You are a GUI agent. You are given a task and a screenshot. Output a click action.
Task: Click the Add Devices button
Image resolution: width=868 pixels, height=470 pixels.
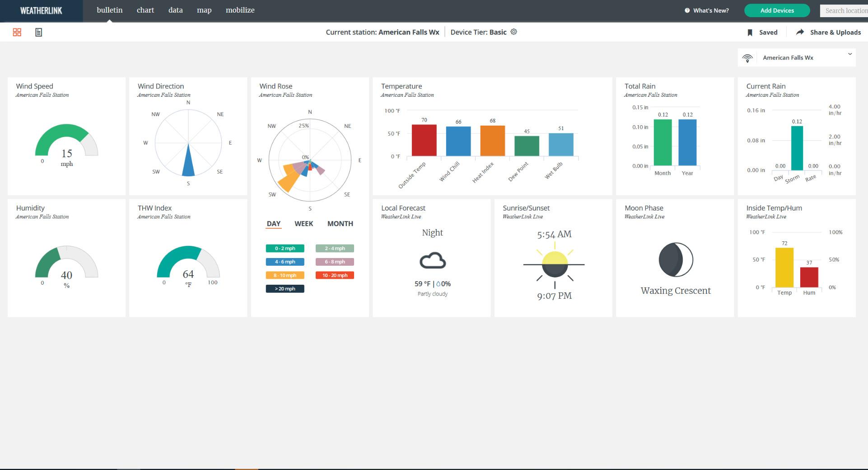click(x=777, y=10)
